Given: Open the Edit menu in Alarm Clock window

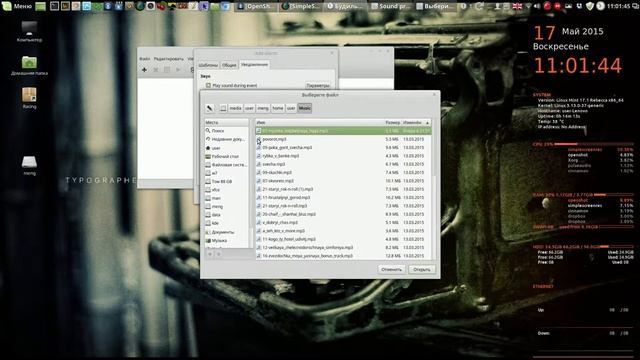Looking at the screenshot, I should [x=169, y=59].
